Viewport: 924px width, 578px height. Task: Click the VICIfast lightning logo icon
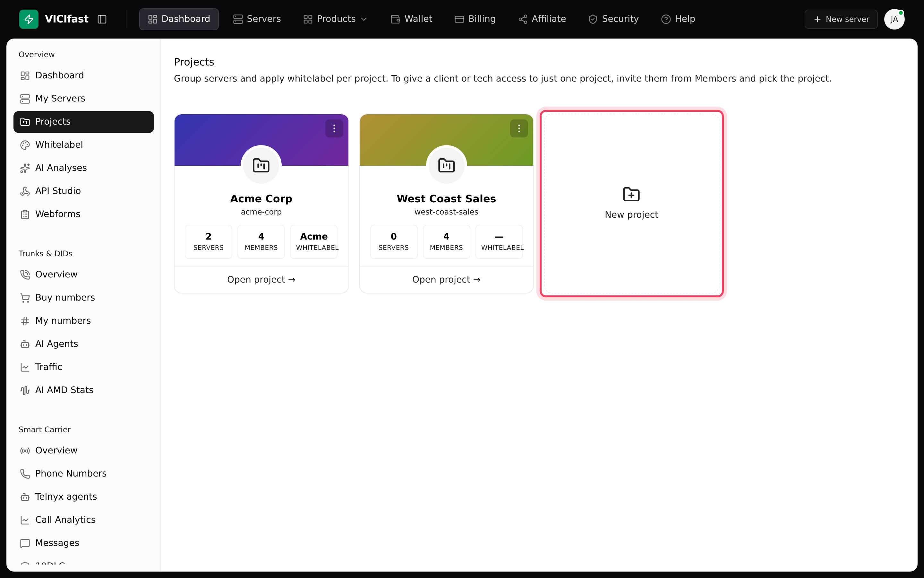[x=29, y=19]
